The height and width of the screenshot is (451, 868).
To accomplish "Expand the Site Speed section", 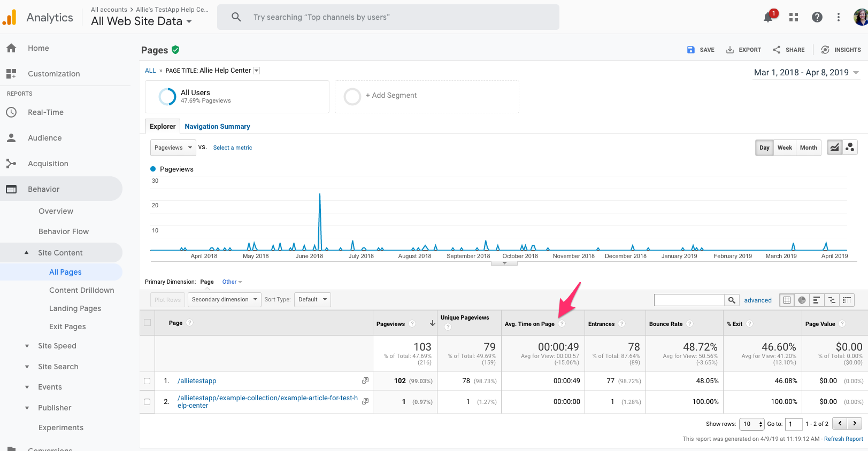I will coord(27,346).
